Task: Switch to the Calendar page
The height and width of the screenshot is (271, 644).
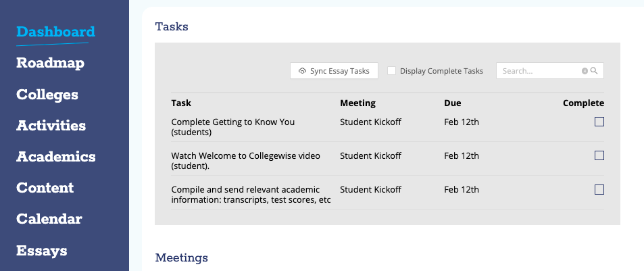Action: click(x=49, y=219)
